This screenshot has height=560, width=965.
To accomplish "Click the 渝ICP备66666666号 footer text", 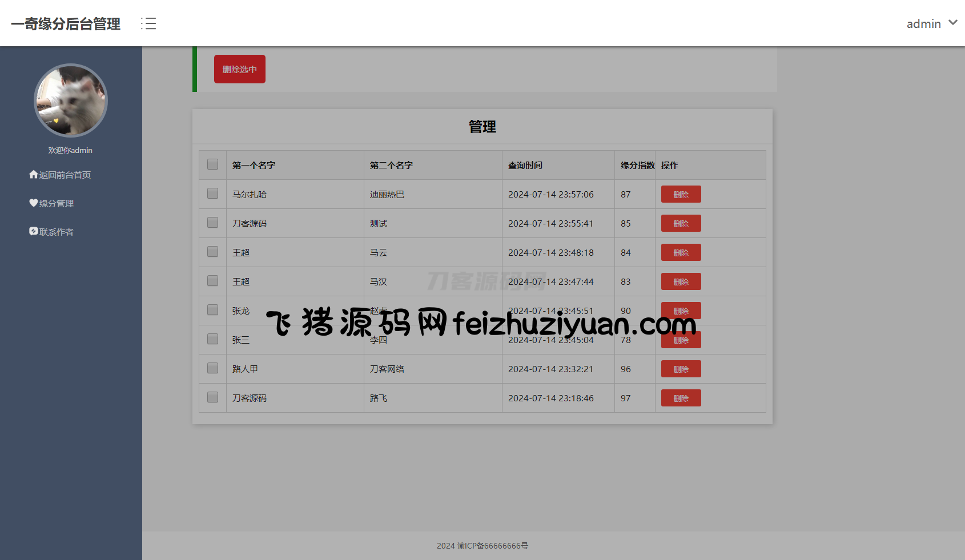I will pos(492,546).
